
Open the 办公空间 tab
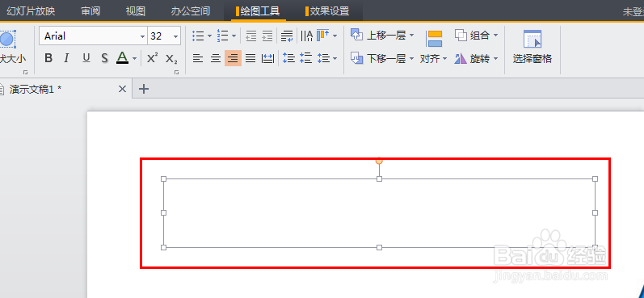(x=191, y=11)
